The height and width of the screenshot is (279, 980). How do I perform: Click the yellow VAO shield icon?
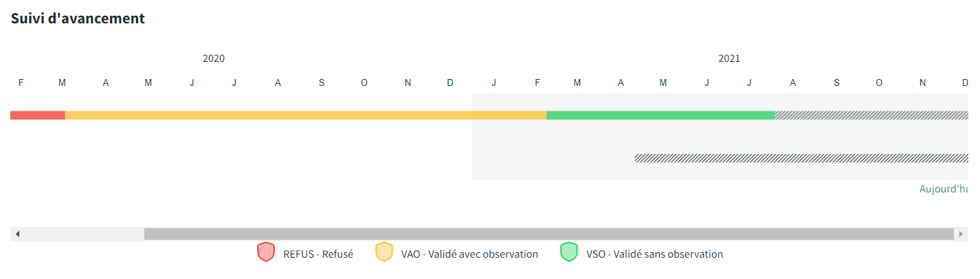383,252
